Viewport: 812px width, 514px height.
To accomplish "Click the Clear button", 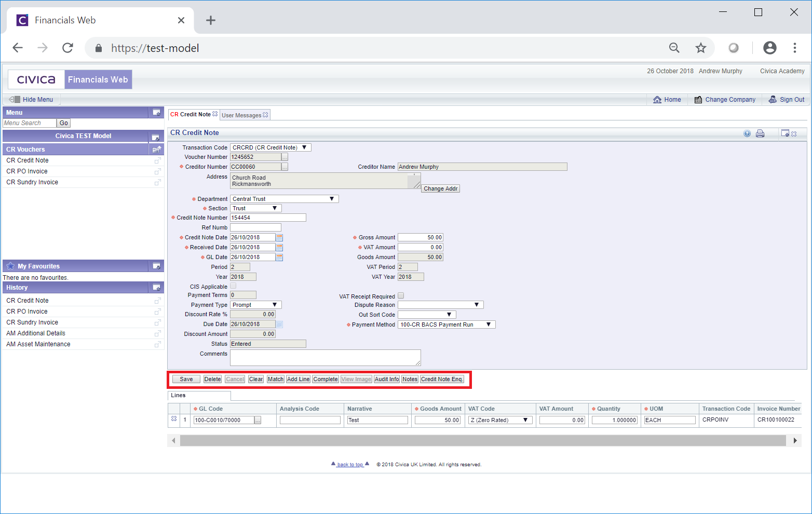I will [x=256, y=379].
